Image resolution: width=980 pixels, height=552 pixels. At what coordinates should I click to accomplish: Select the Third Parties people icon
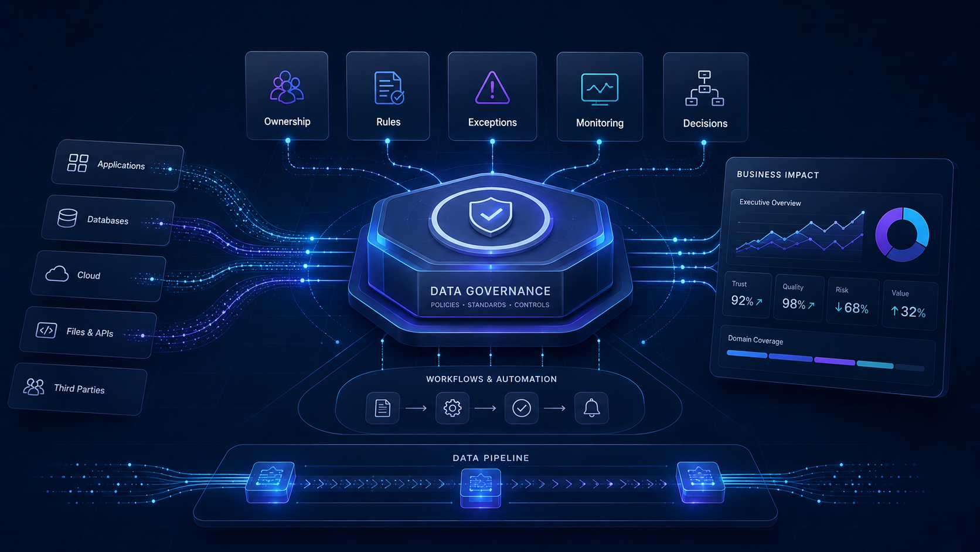(x=34, y=386)
